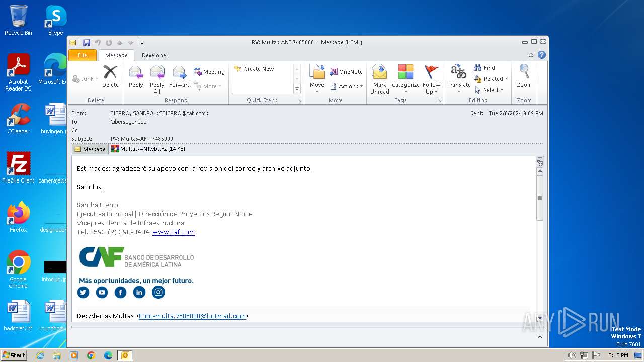The height and width of the screenshot is (362, 644).
Task: Forward this email message
Action: click(180, 77)
